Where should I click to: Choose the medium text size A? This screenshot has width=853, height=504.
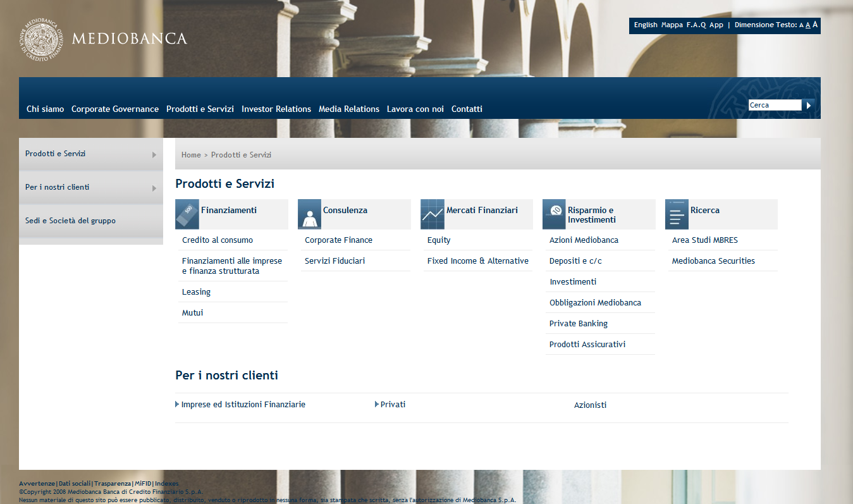808,25
